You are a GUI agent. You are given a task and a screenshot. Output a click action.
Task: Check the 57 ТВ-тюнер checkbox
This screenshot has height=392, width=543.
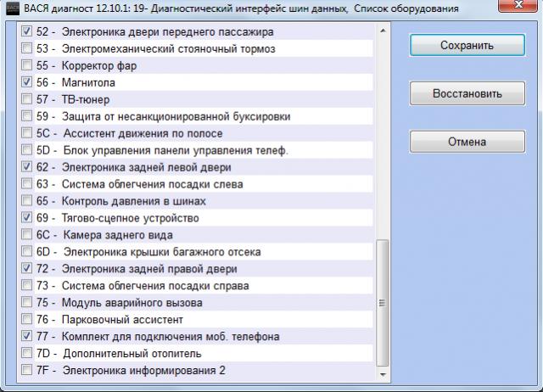click(26, 99)
